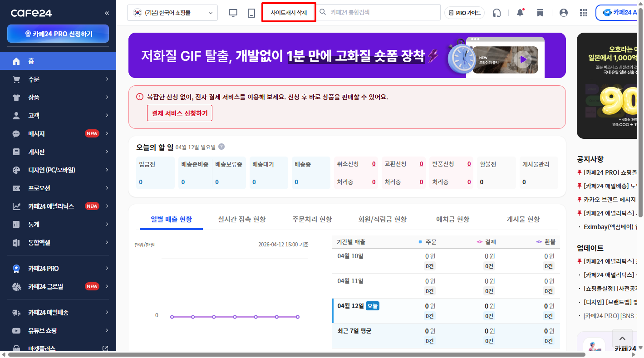Expand the 고객 menu chevron

point(107,116)
